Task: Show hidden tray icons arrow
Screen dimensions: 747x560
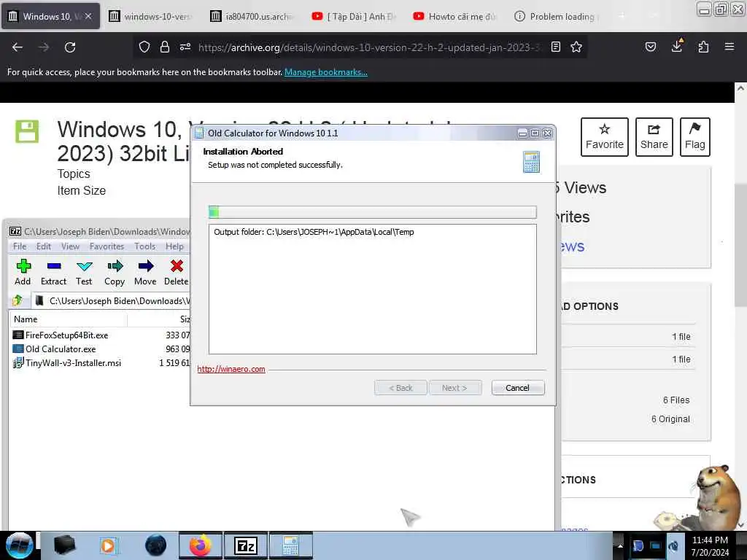Action: (x=620, y=545)
